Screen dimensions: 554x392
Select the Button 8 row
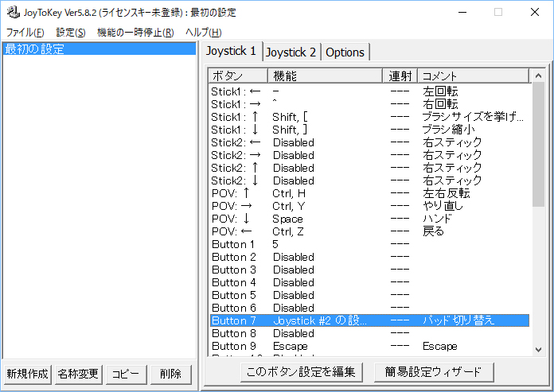369,333
